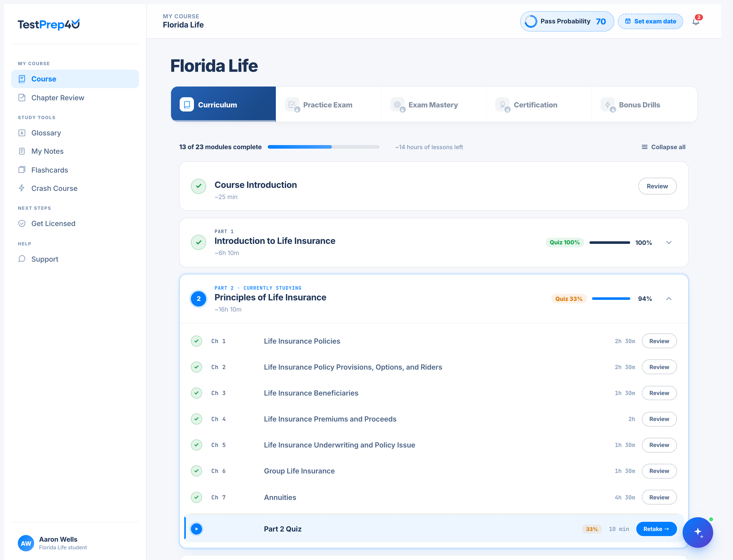This screenshot has width=733, height=560.
Task: Click the locked Bonus Drills bolt icon
Action: point(608,105)
